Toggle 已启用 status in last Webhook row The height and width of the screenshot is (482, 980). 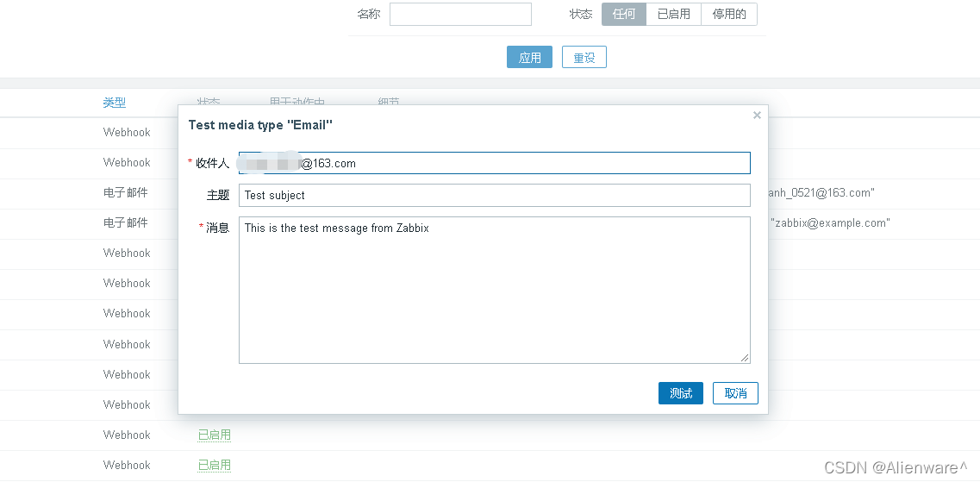(215, 465)
